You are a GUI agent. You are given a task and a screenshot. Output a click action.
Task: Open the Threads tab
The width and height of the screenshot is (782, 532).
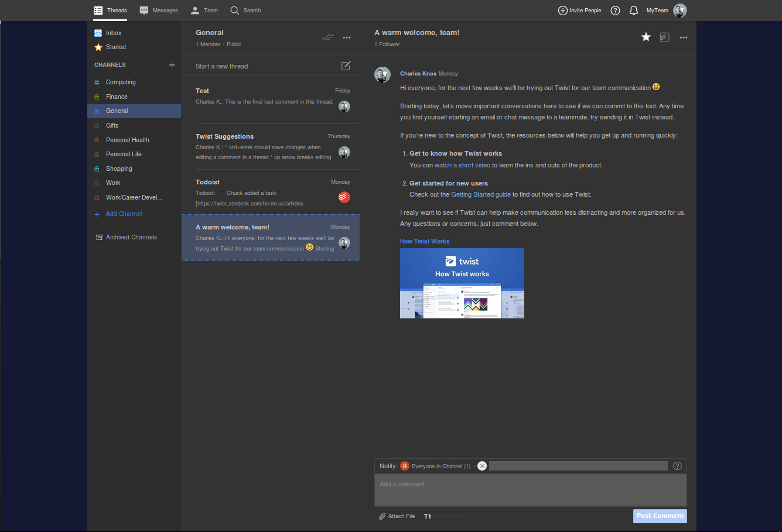pos(111,11)
